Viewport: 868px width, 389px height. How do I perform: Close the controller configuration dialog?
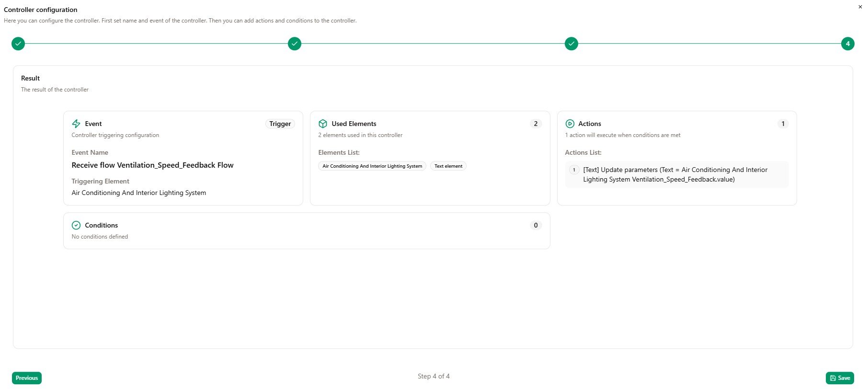tap(860, 7)
